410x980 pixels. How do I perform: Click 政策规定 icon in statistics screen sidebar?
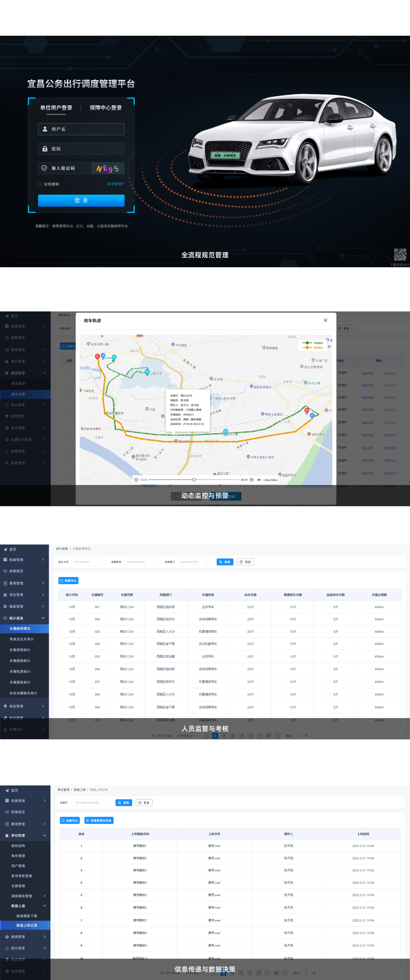pyautogui.click(x=5, y=571)
